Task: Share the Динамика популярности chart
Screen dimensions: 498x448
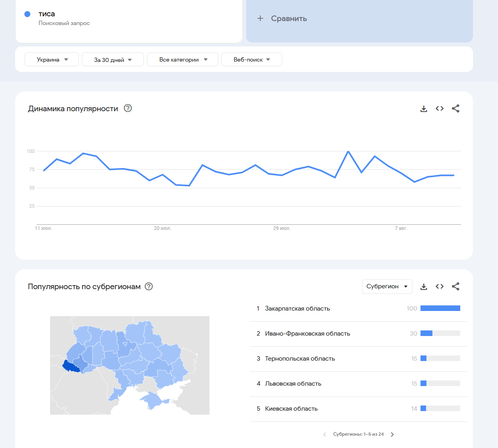Action: pos(455,108)
